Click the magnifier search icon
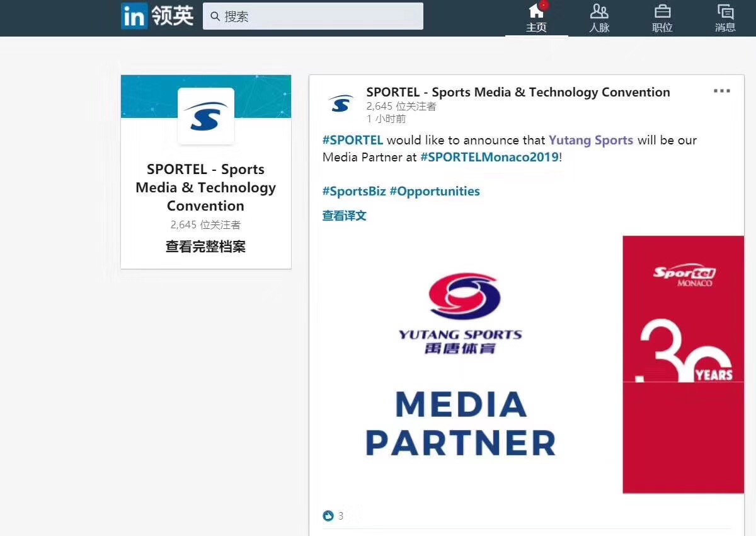Viewport: 756px width, 536px height. click(x=215, y=16)
